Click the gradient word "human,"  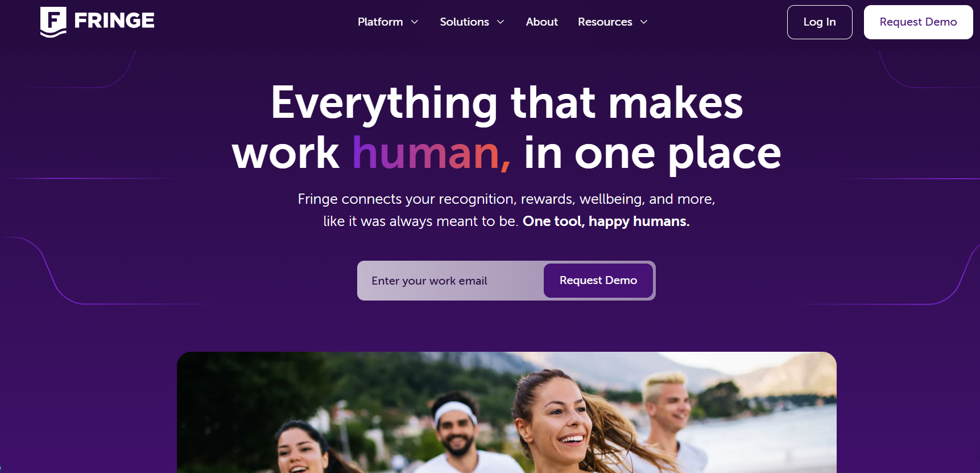[x=432, y=153]
